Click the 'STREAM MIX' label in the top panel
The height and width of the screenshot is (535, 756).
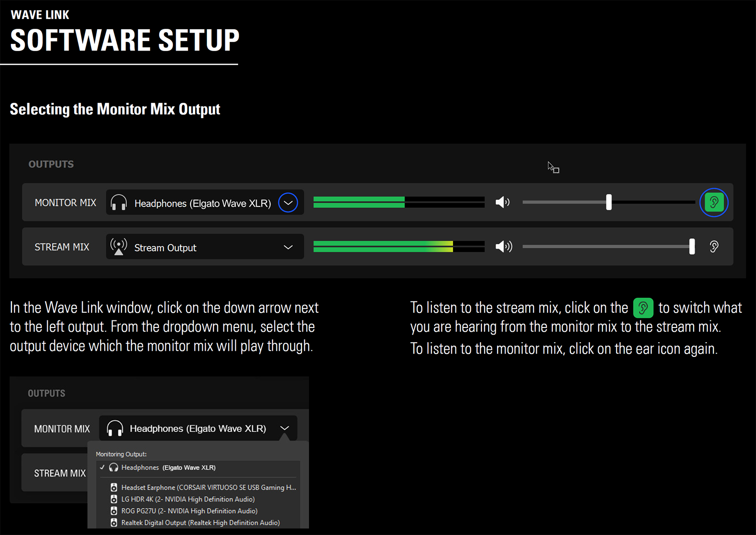pos(62,247)
